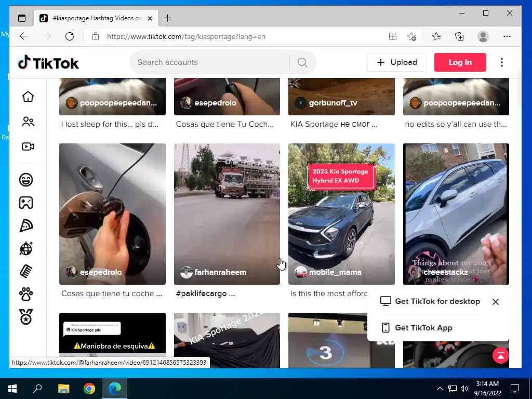Image resolution: width=532 pixels, height=399 pixels.
Task: Select the Comedy smiley face category icon
Action: 26,179
